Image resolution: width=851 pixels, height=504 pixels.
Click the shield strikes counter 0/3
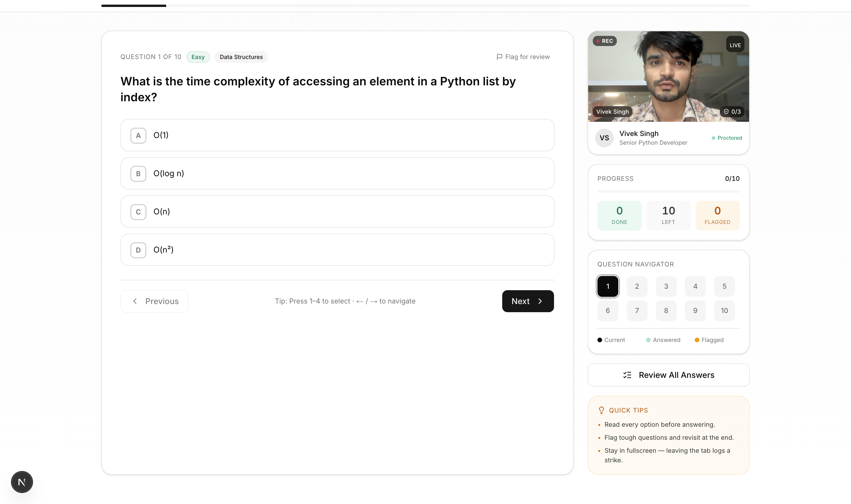(732, 111)
